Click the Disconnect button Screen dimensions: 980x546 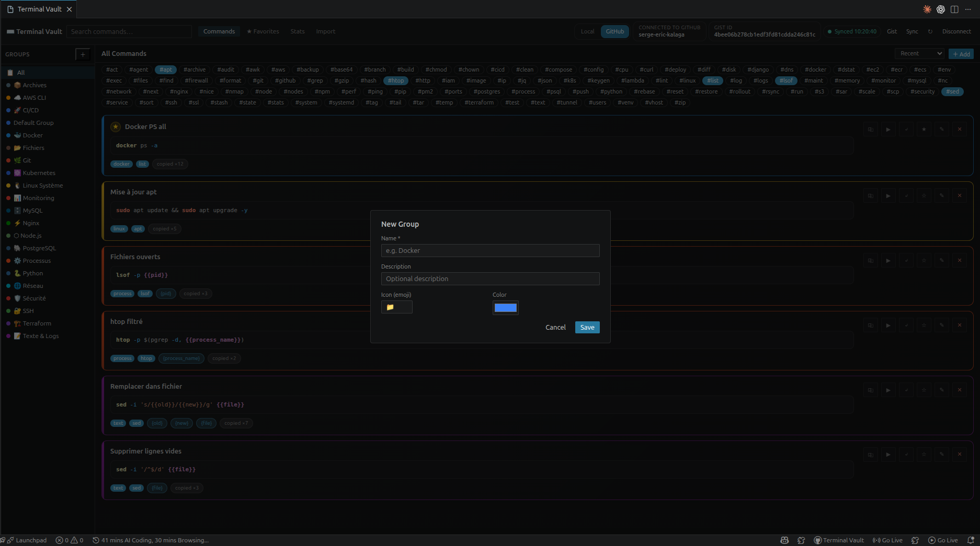[x=956, y=31]
